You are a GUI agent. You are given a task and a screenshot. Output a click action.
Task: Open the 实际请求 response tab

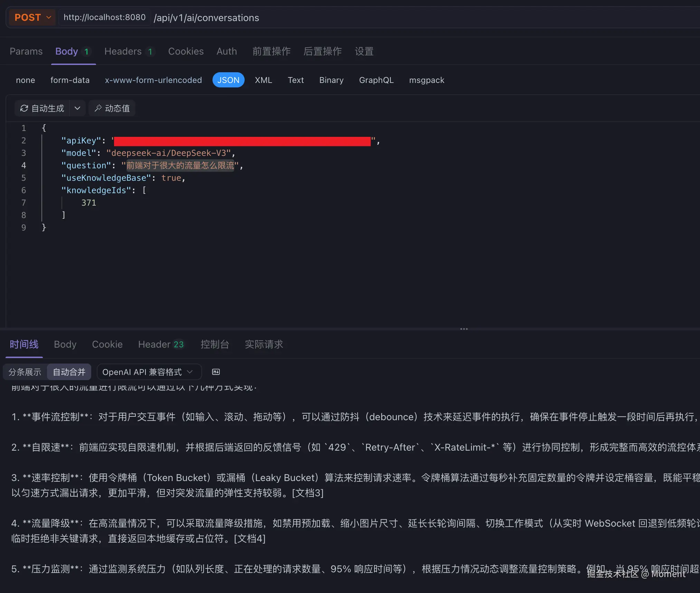click(264, 344)
